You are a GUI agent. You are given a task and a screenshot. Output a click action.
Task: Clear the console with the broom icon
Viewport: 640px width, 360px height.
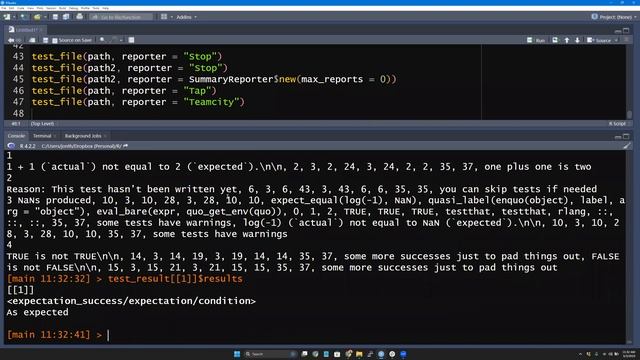[x=627, y=146]
